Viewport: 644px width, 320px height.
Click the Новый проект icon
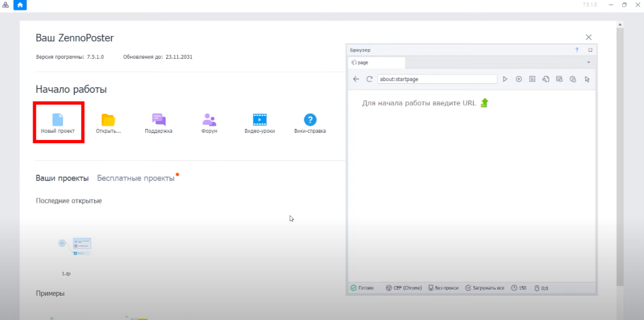58,120
